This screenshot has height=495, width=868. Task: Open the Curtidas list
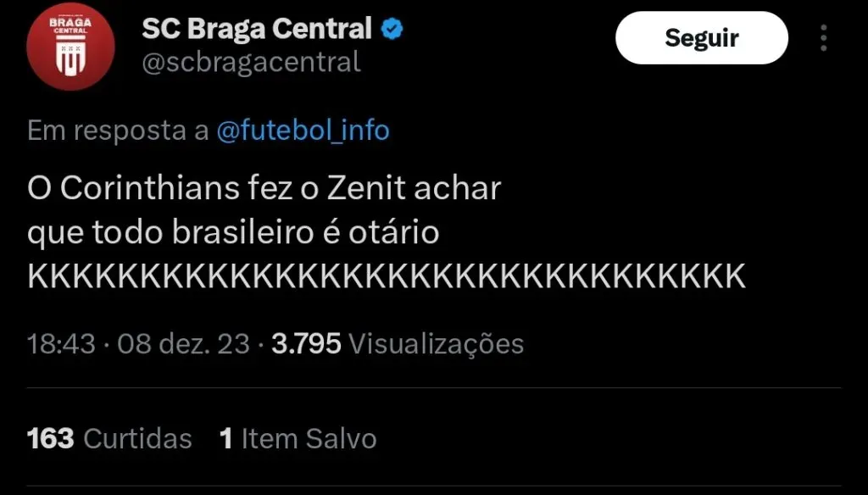[x=139, y=438]
